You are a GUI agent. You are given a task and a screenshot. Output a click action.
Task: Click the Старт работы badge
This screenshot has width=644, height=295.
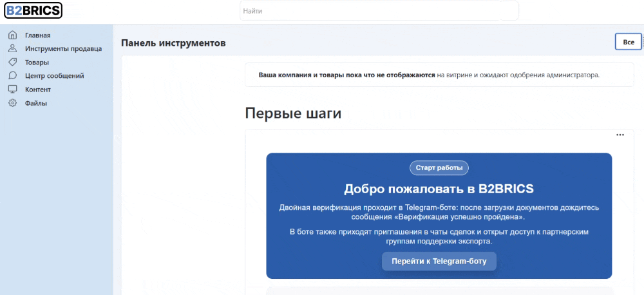coord(439,167)
